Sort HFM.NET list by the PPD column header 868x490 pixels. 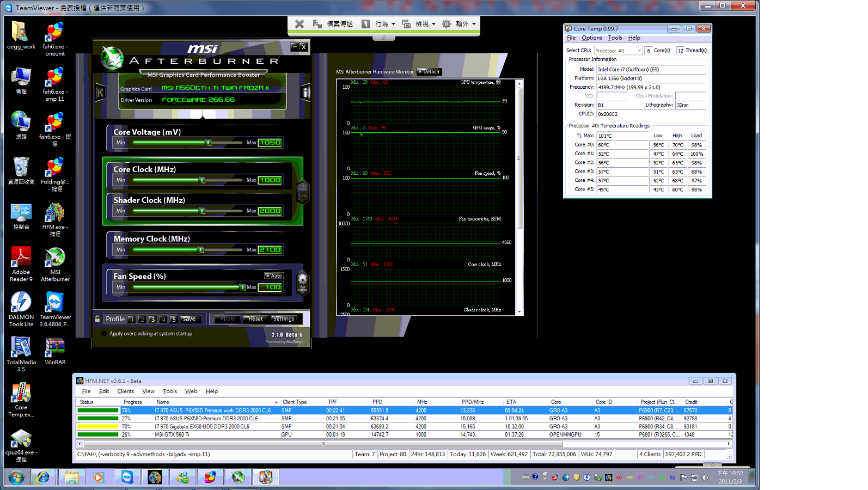pyautogui.click(x=393, y=402)
